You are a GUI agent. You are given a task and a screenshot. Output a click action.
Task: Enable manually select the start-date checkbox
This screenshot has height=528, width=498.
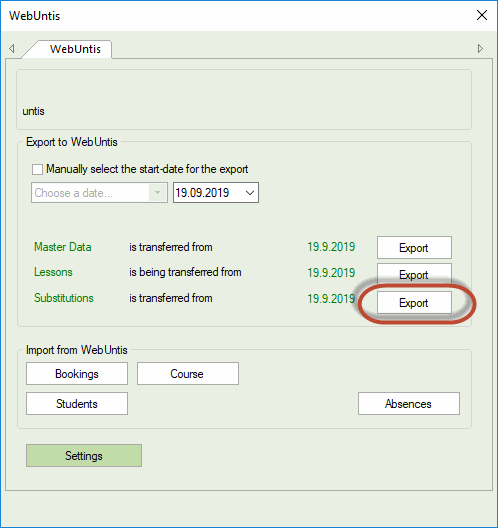37,169
